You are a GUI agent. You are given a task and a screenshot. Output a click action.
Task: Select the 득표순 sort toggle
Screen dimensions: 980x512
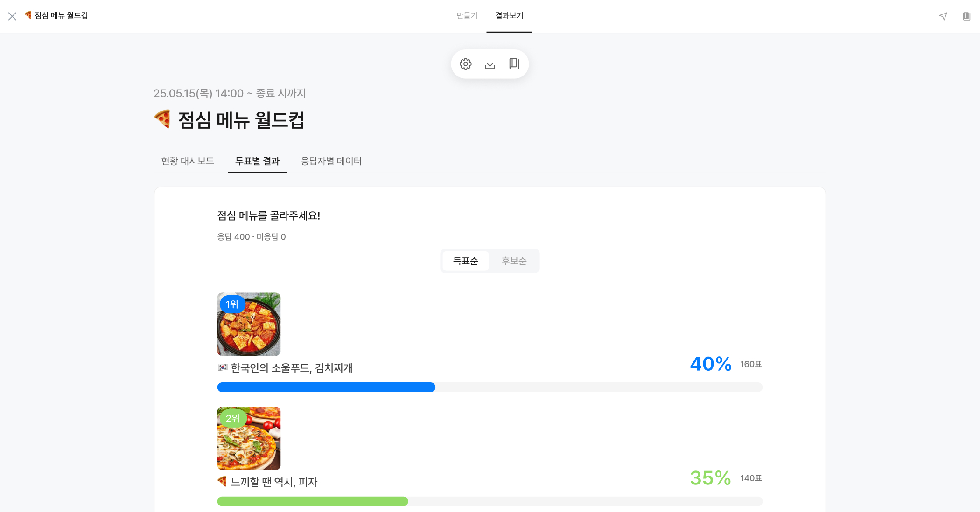[465, 261]
